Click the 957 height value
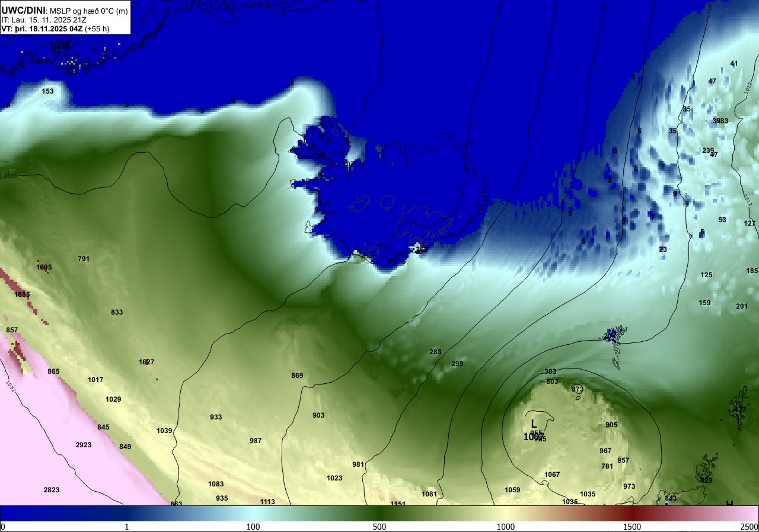The height and width of the screenshot is (532, 759). (x=623, y=460)
